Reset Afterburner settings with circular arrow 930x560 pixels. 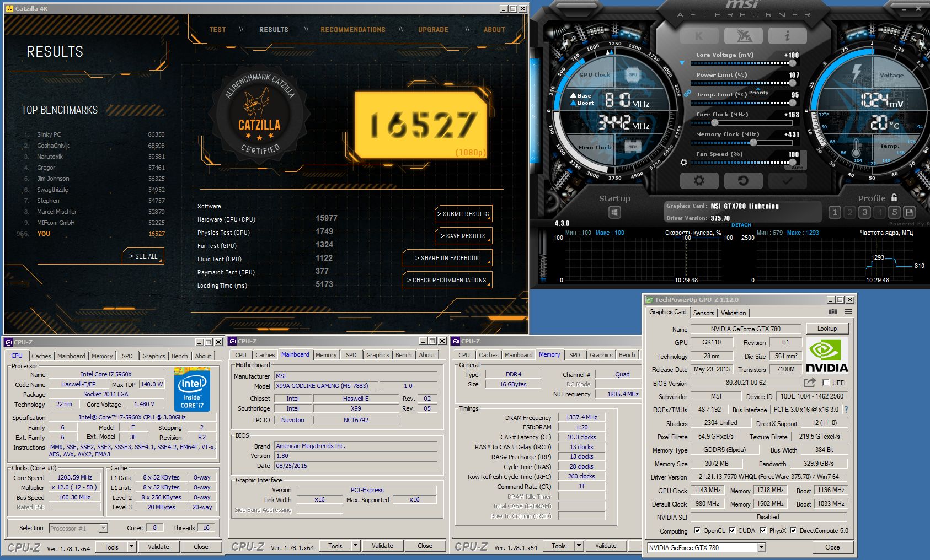pos(743,181)
